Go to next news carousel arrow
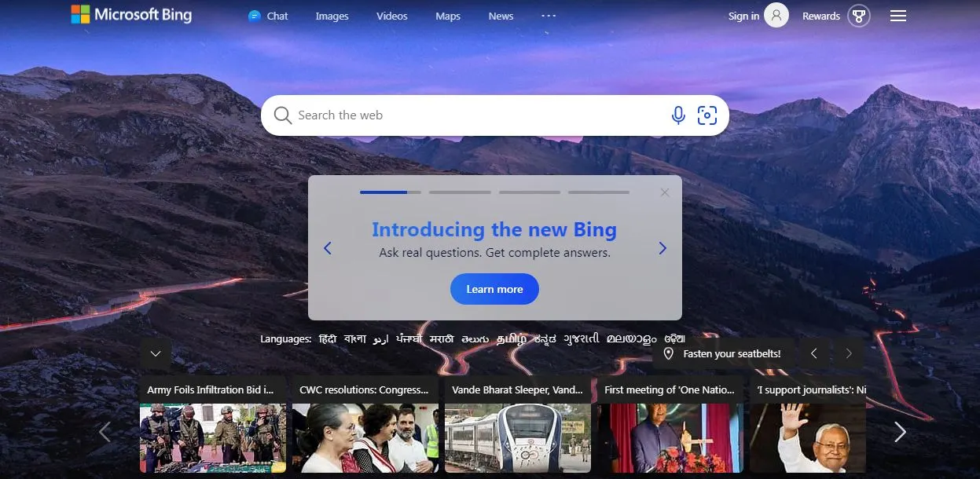The height and width of the screenshot is (479, 980). [x=900, y=432]
